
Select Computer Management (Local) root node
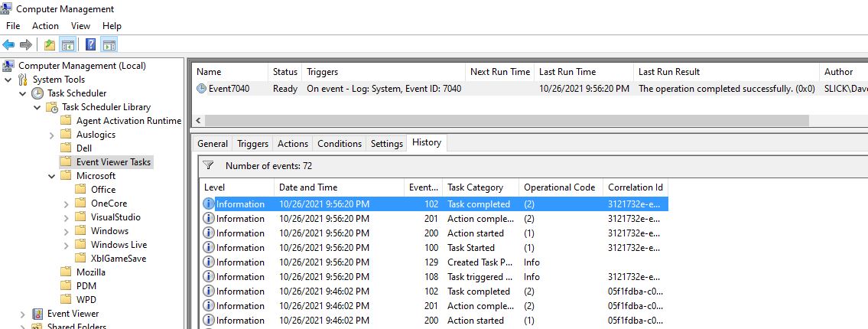(82, 65)
